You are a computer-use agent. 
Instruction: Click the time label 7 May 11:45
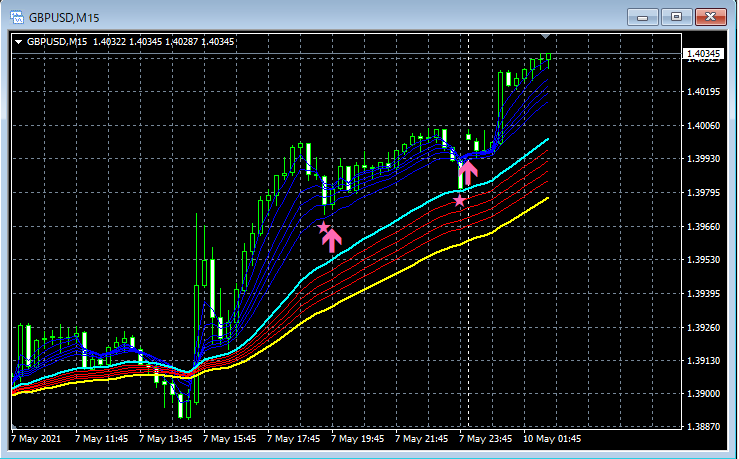(101, 439)
